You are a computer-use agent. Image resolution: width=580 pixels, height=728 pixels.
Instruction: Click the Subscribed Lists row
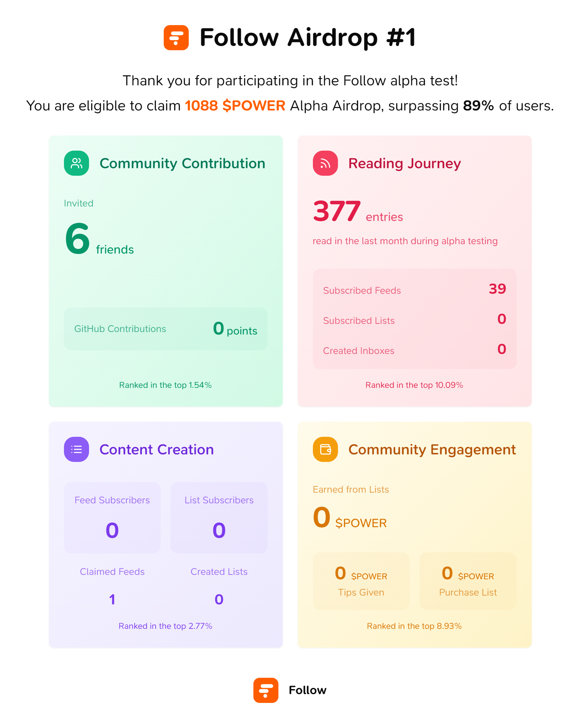414,320
